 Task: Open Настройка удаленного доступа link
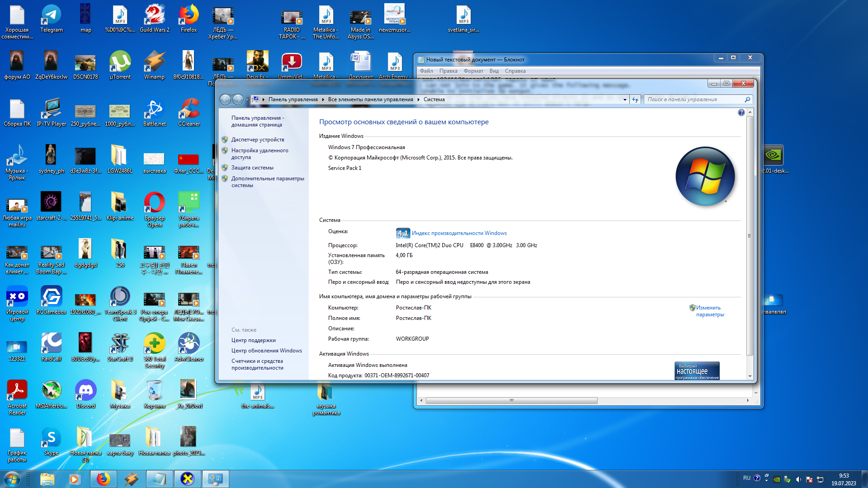coord(260,154)
